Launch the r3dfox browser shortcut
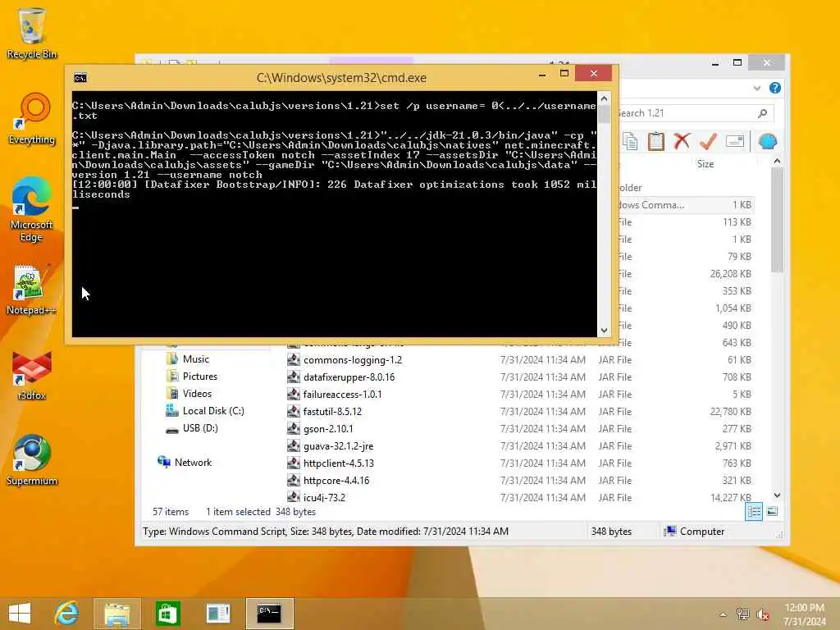Viewport: 840px width, 630px height. click(x=32, y=375)
